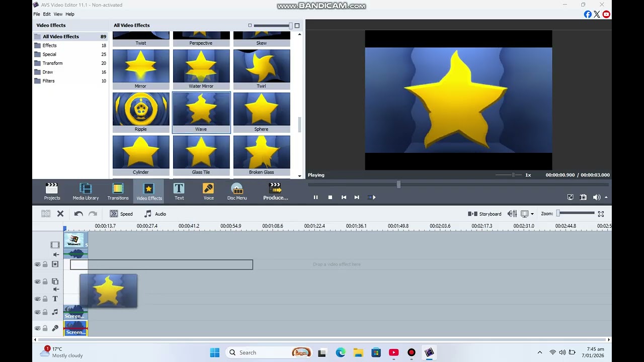
Task: Open the File menu
Action: pos(37,14)
